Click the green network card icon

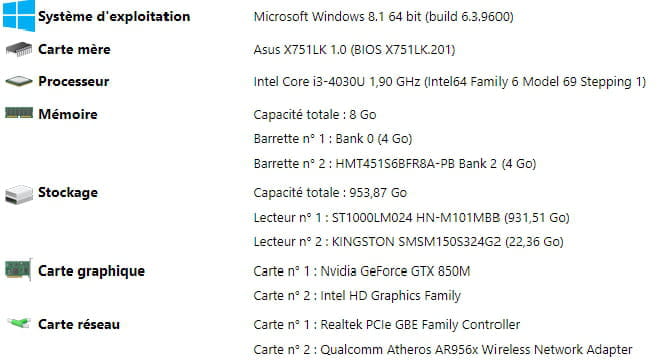coord(19,323)
